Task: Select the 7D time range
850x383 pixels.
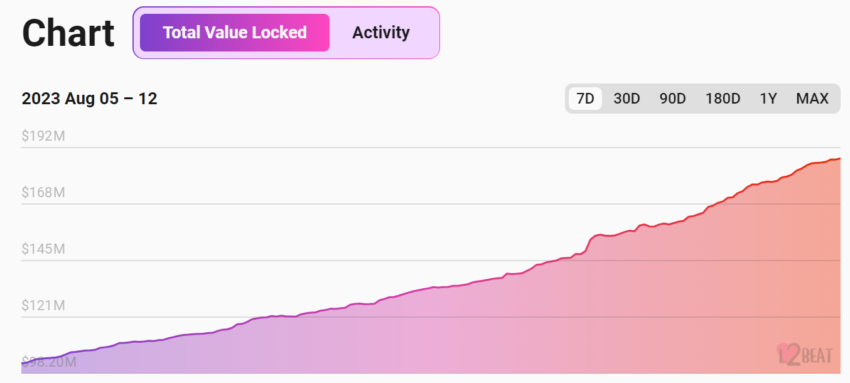Action: point(585,99)
